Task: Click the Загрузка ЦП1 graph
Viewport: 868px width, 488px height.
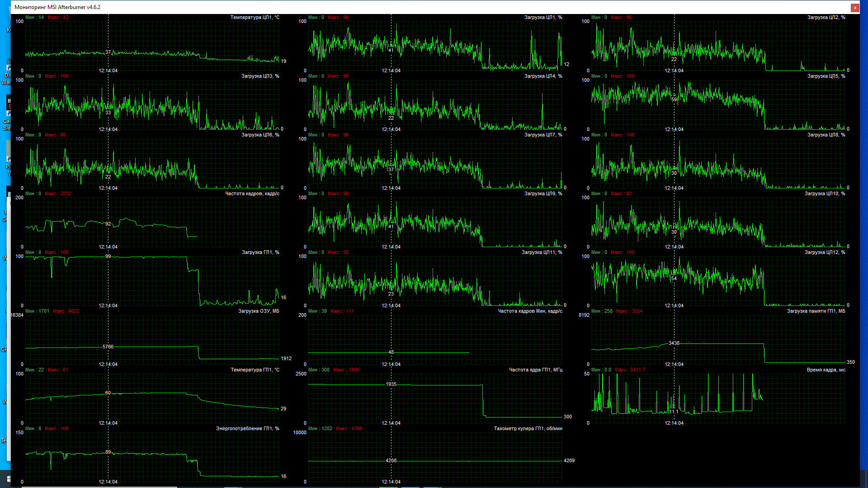Action: 435,45
